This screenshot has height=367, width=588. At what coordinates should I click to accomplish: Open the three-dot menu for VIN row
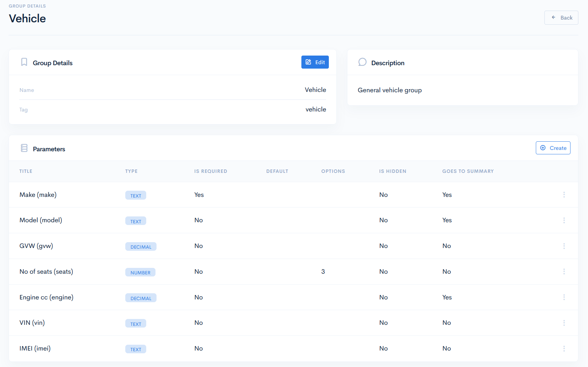(x=564, y=323)
